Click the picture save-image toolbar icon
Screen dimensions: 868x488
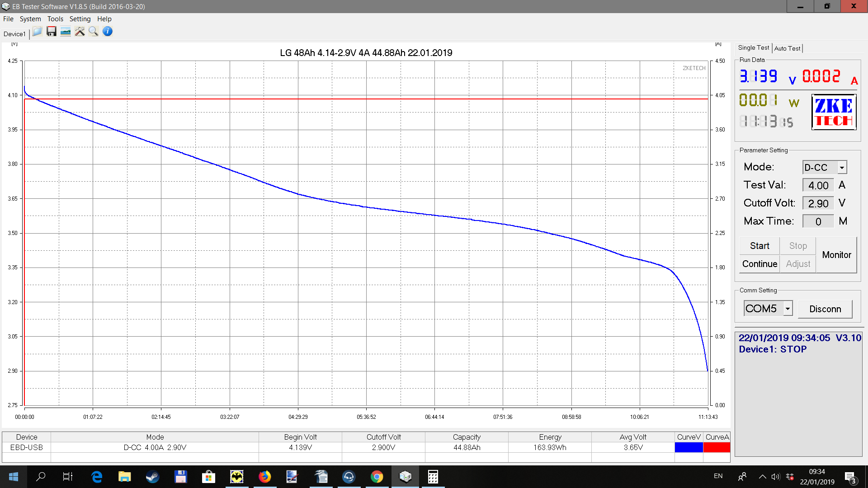(x=66, y=32)
